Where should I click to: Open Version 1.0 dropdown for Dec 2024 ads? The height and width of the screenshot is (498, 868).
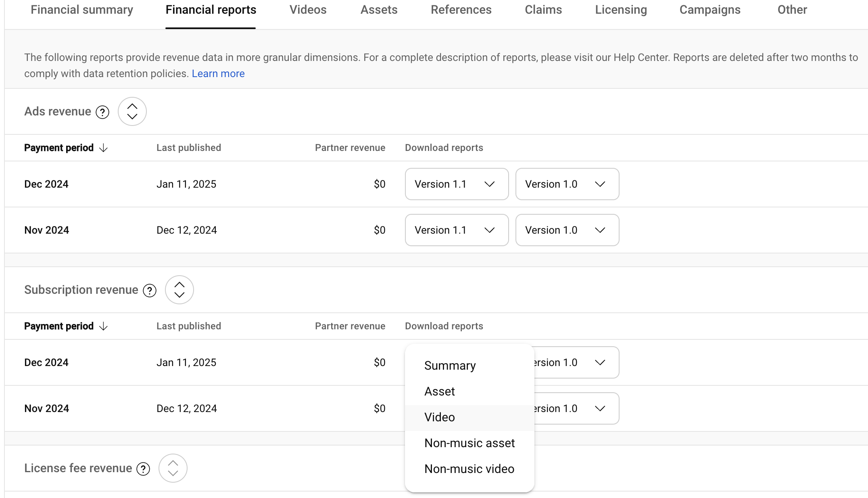[567, 184]
